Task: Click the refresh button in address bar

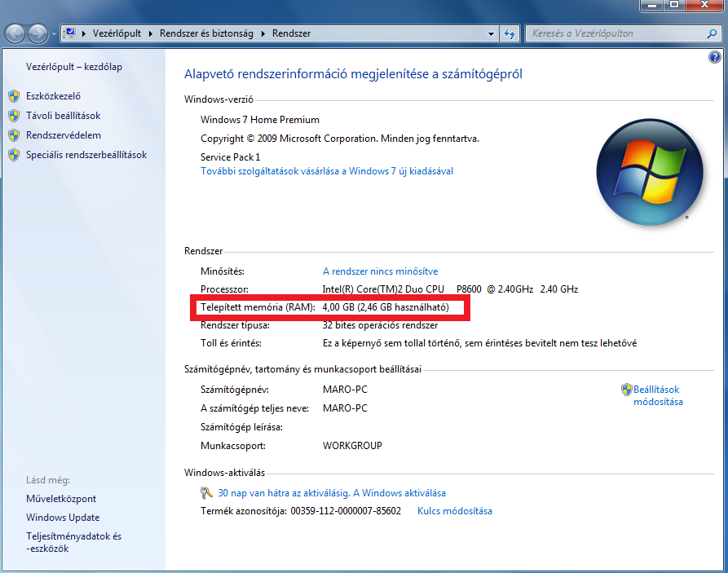Action: click(510, 34)
